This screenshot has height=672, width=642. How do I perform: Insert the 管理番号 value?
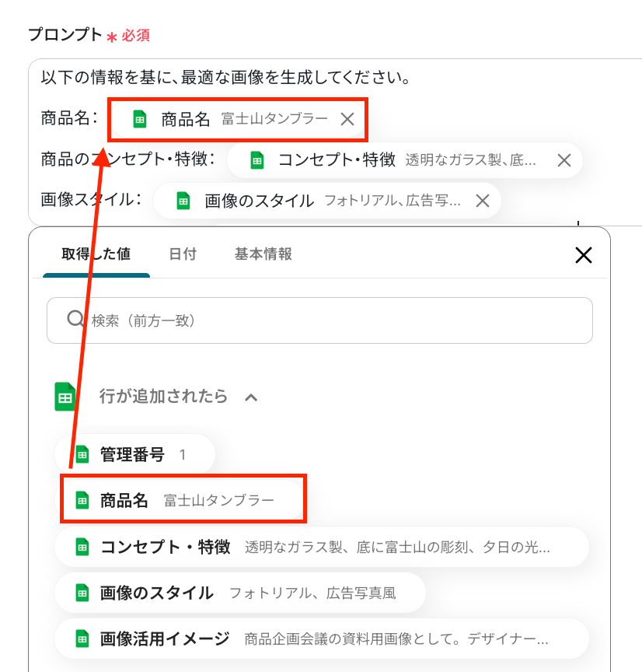pos(134,454)
